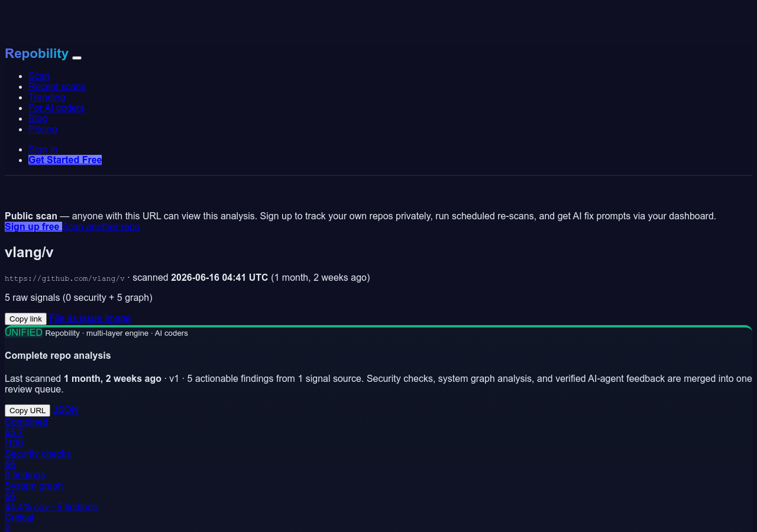Open File as issue link
The height and width of the screenshot is (532, 757).
click(76, 318)
